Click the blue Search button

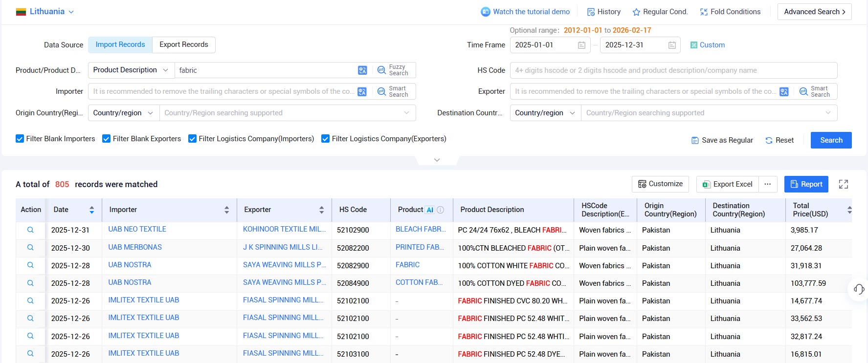[831, 140]
